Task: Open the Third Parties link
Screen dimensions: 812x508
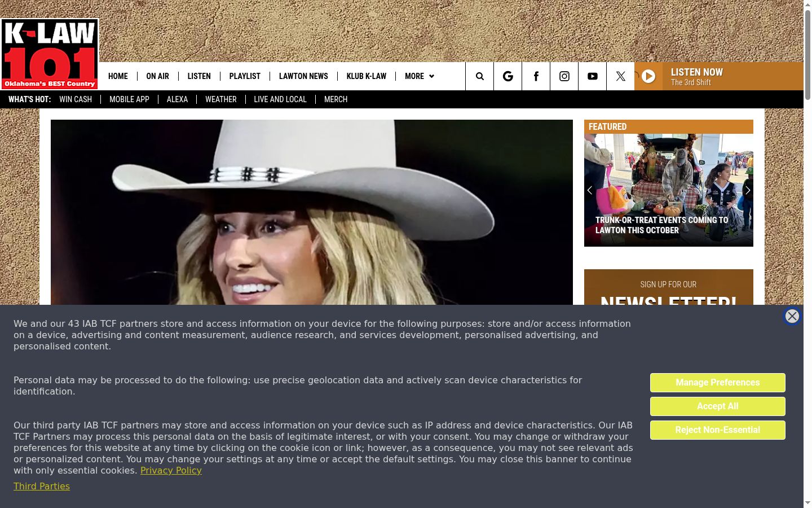Action: point(42,486)
